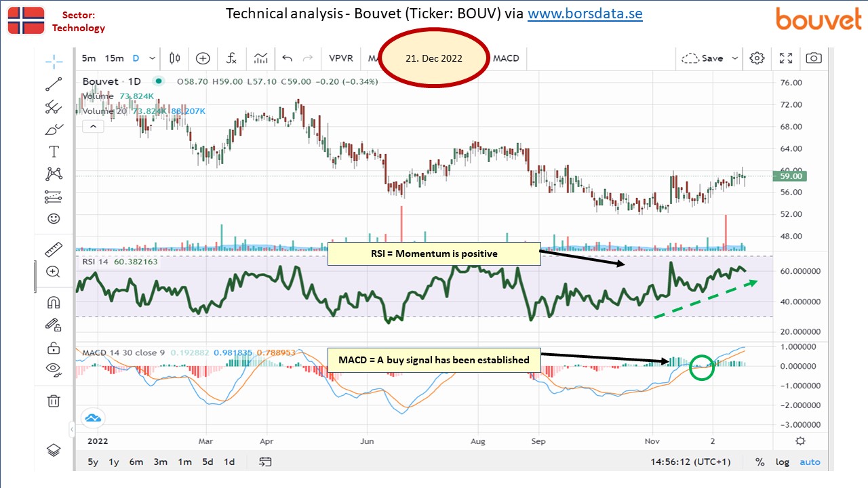
Task: Take a chart snapshot with camera
Action: click(x=814, y=58)
